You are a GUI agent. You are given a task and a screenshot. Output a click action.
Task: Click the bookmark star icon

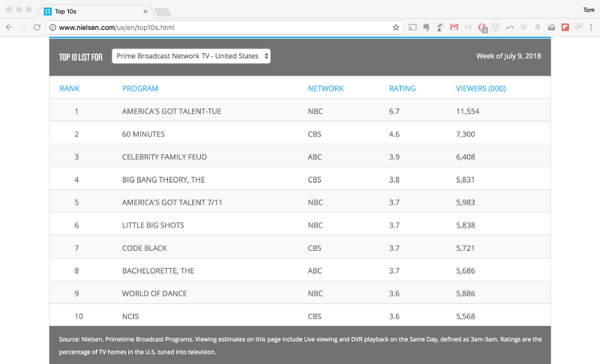(396, 27)
